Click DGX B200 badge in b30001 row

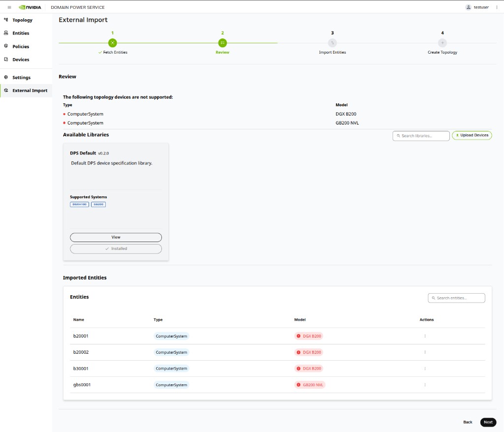[x=309, y=369]
